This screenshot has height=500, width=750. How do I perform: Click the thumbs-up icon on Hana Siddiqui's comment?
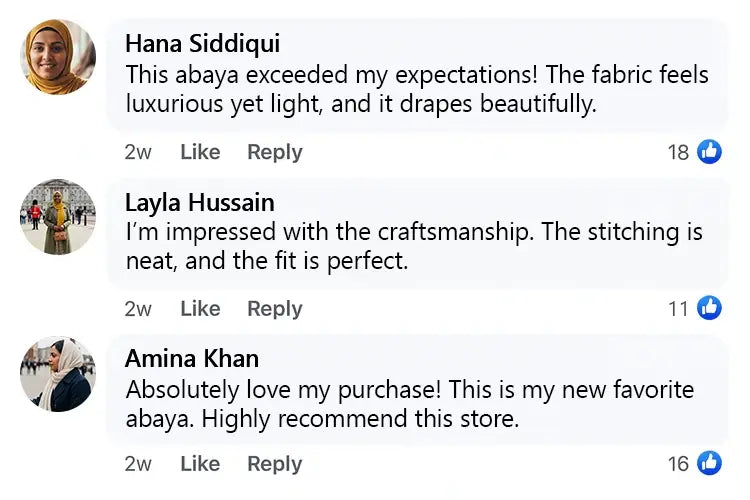click(709, 152)
